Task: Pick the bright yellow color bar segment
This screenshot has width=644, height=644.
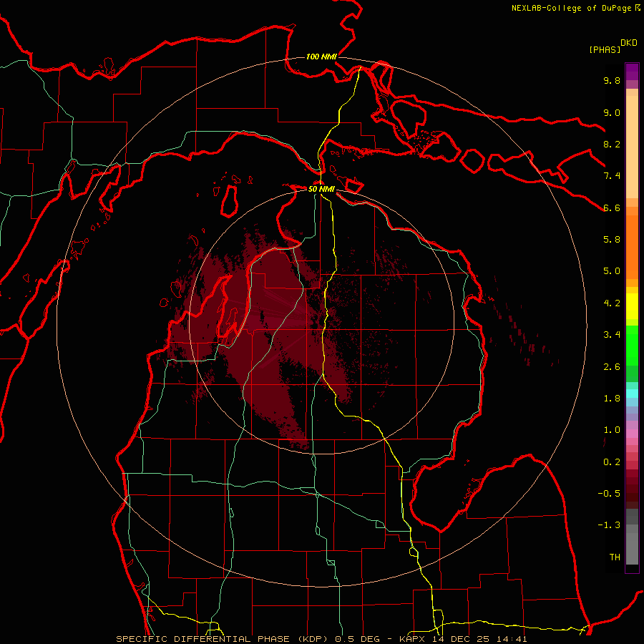Action: 632,306
